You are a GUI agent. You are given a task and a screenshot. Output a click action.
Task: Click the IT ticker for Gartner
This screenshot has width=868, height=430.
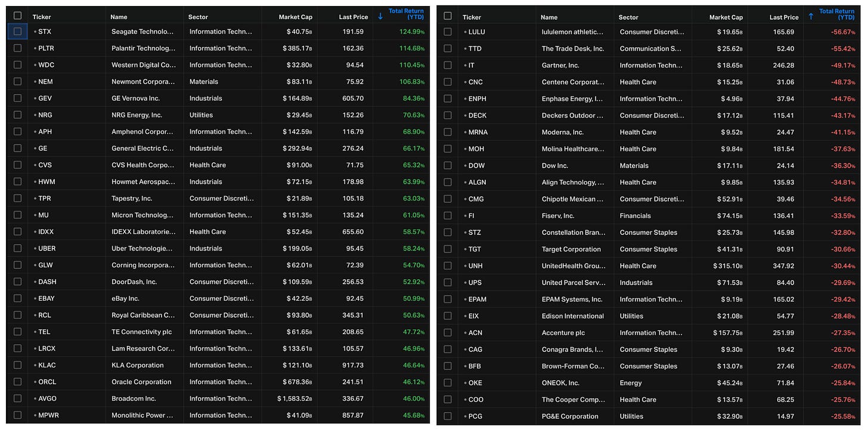pyautogui.click(x=471, y=65)
